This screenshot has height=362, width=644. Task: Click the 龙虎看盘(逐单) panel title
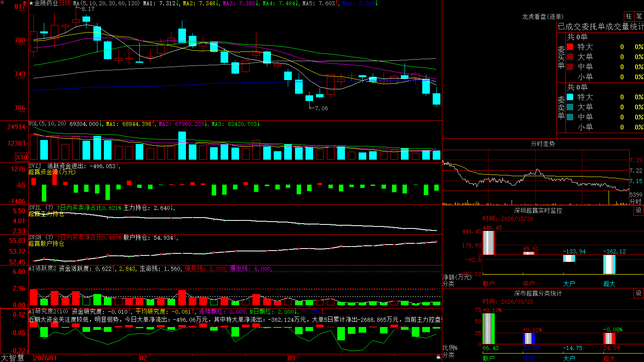pos(543,16)
